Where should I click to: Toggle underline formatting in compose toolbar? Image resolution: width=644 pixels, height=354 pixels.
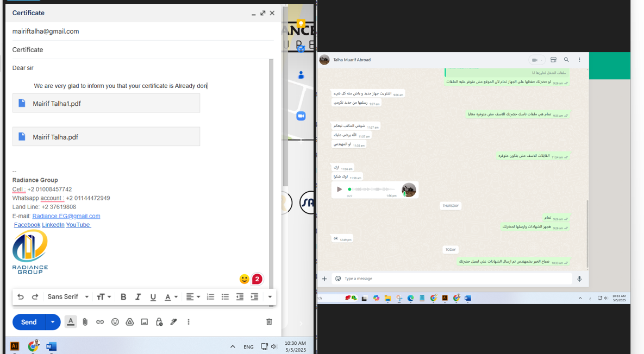click(x=153, y=297)
